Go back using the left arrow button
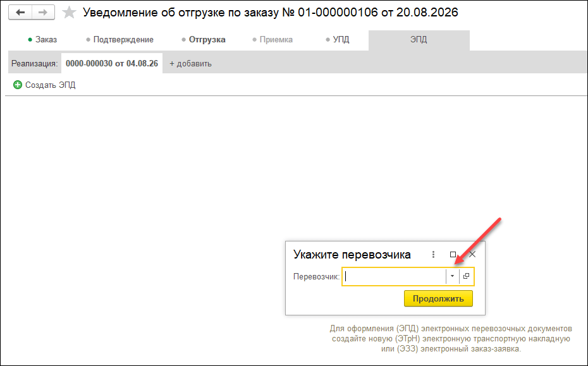This screenshot has height=366, width=588. [20, 13]
